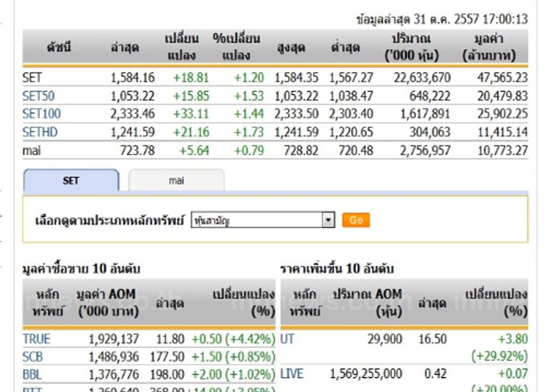Switch to the SET tab

[x=72, y=180]
